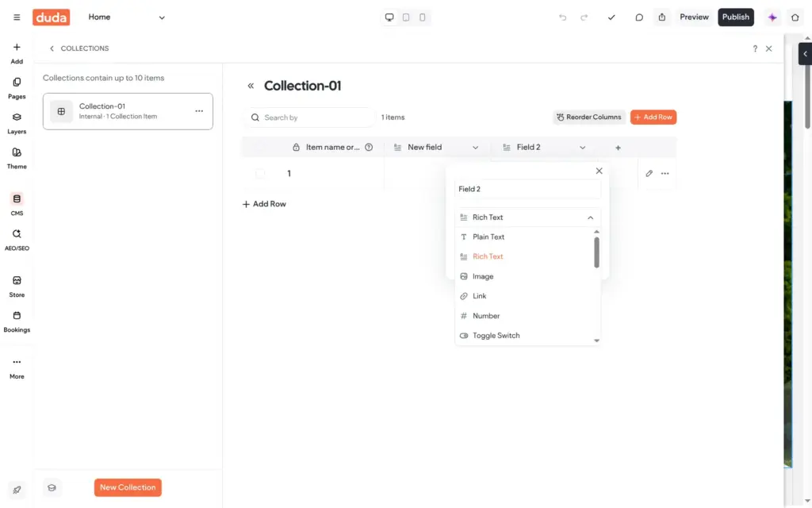
Task: Expand the Field 2 column dropdown
Action: 582,148
